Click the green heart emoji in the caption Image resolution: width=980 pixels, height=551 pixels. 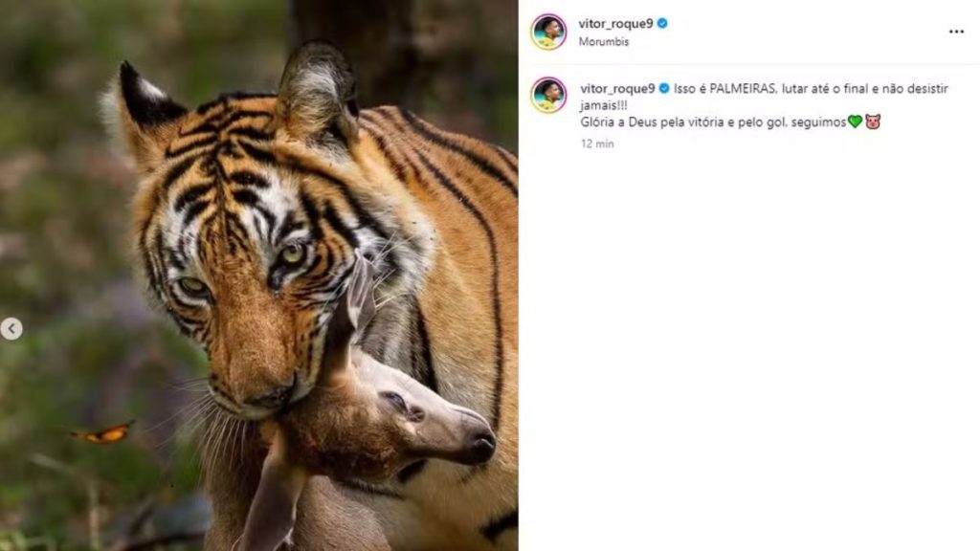[855, 121]
